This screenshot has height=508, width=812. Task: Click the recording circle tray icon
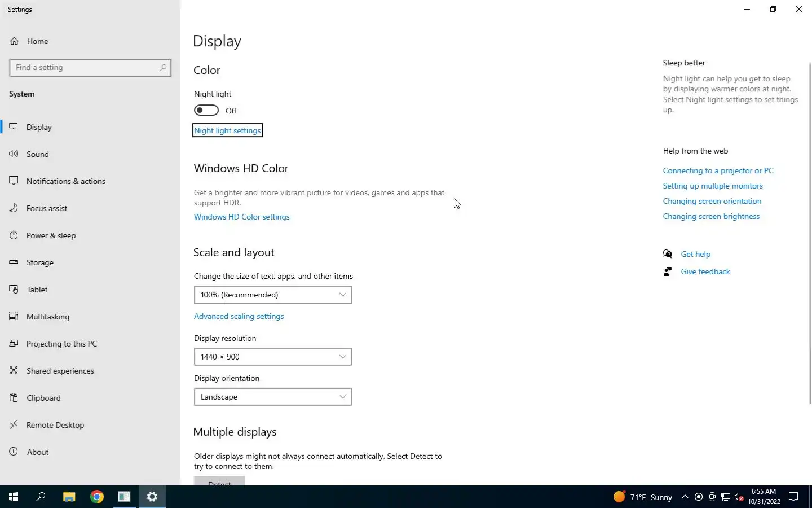(x=699, y=497)
